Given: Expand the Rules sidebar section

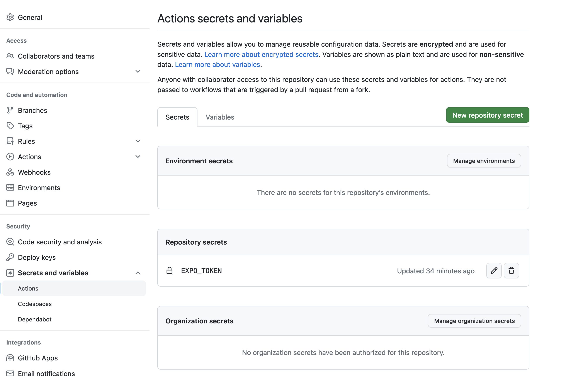Looking at the screenshot, I should [138, 141].
